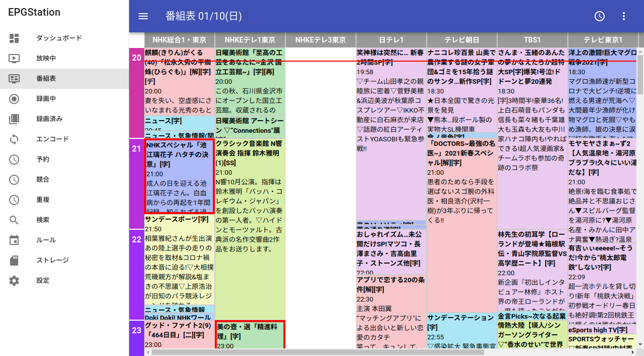This screenshot has width=644, height=356.
Task: Open 情熱大陸 program
Action: click(533, 335)
